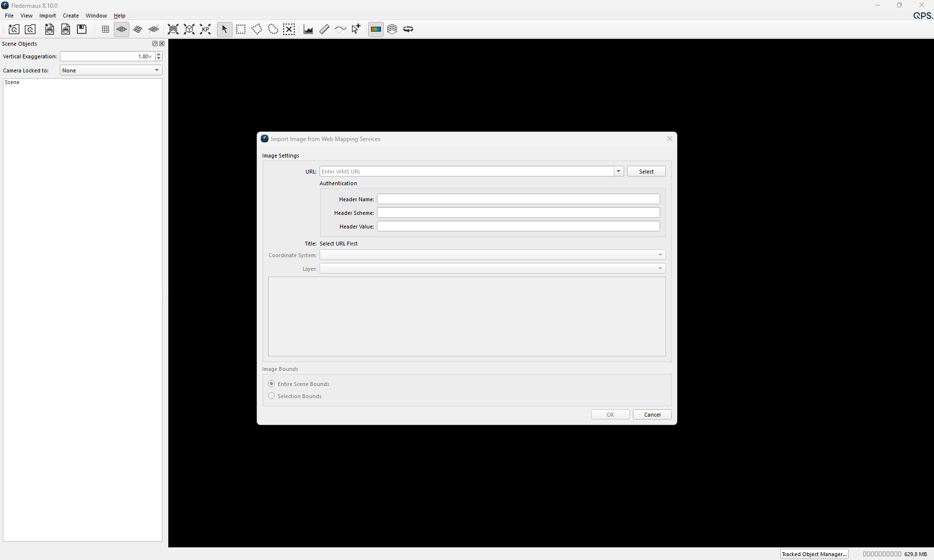
Task: Click the clear selection icon
Action: tap(289, 29)
